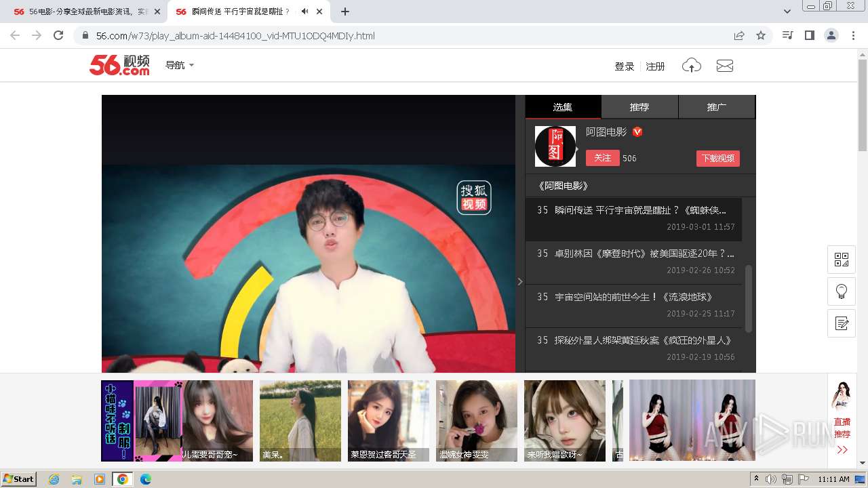
Task: Switch to the 推广 tab
Action: click(717, 107)
